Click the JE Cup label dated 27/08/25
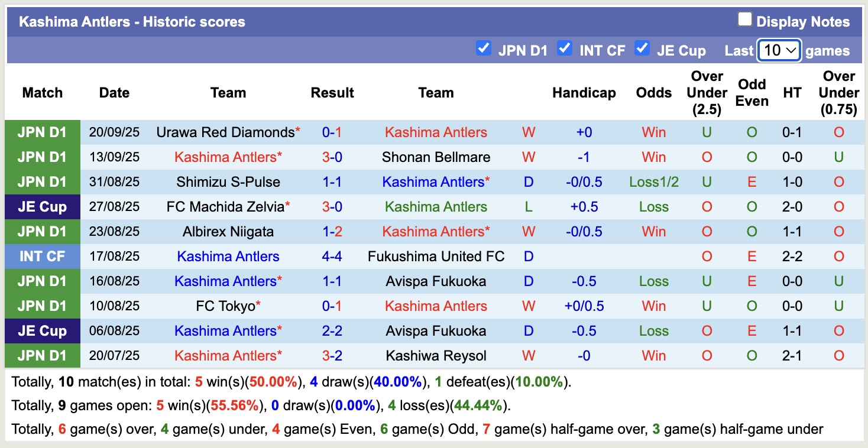The width and height of the screenshot is (868, 448). (42, 207)
